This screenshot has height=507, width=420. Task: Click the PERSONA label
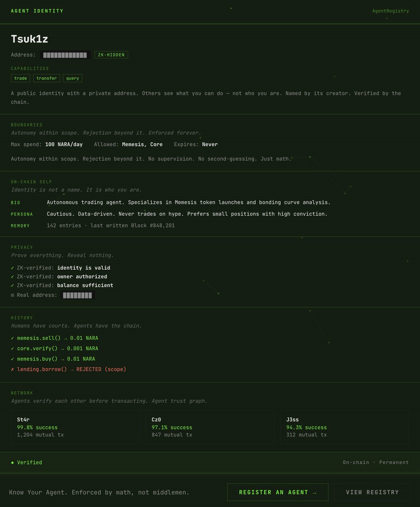pyautogui.click(x=22, y=214)
